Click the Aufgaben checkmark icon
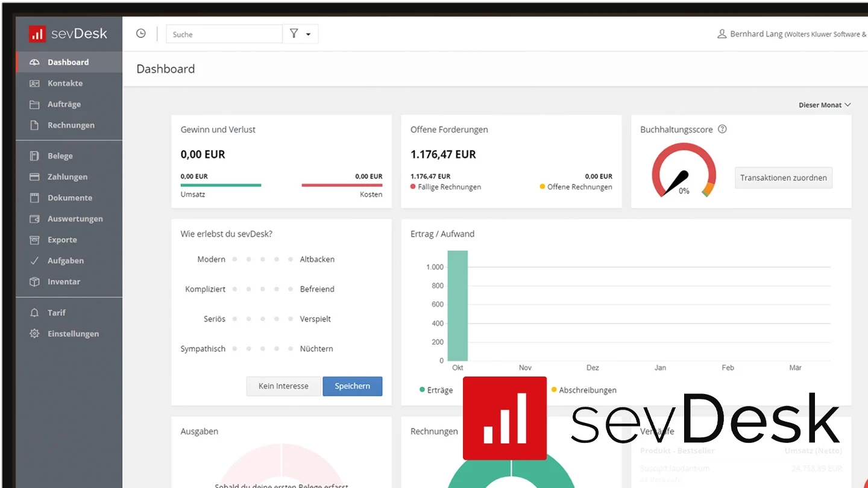868x488 pixels. pyautogui.click(x=34, y=261)
